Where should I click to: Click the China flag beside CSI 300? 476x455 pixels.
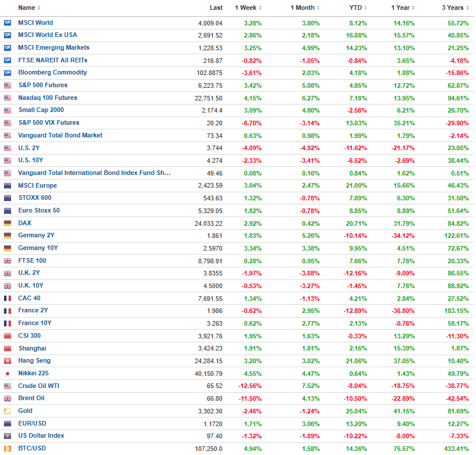point(8,335)
